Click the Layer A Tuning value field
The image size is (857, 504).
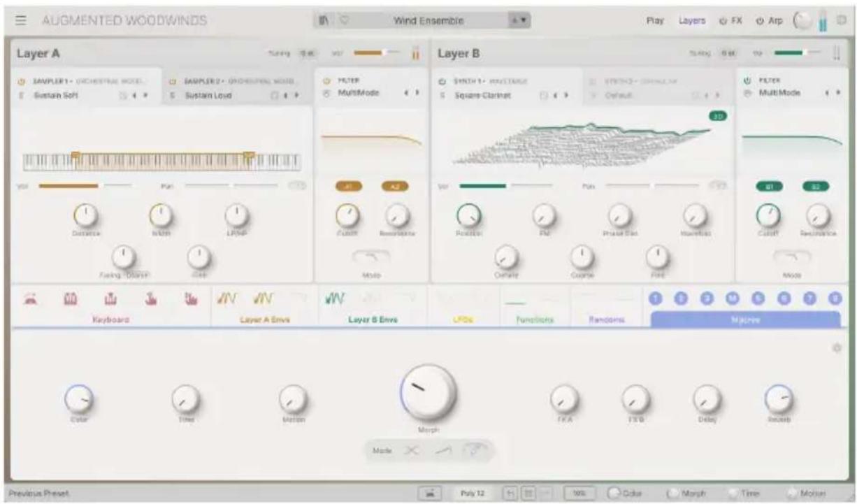308,53
